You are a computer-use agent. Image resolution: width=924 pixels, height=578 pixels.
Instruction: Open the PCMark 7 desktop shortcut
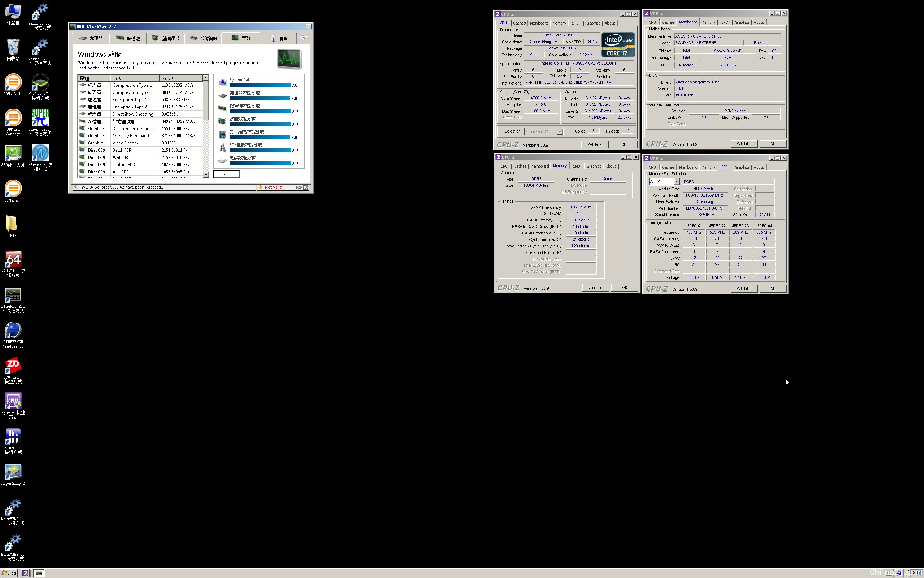coord(13,190)
